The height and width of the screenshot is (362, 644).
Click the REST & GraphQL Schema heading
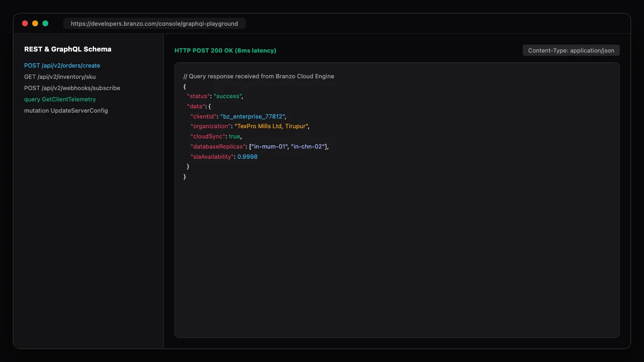pyautogui.click(x=68, y=49)
